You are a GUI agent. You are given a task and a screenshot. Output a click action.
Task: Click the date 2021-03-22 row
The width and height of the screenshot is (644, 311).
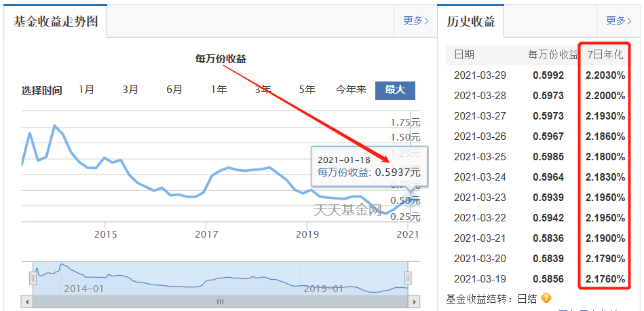(480, 218)
